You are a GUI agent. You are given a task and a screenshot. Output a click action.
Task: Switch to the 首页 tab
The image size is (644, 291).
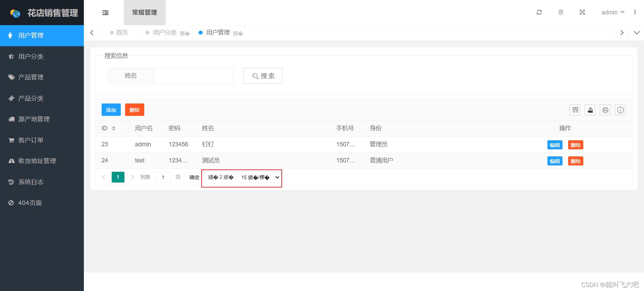[119, 32]
